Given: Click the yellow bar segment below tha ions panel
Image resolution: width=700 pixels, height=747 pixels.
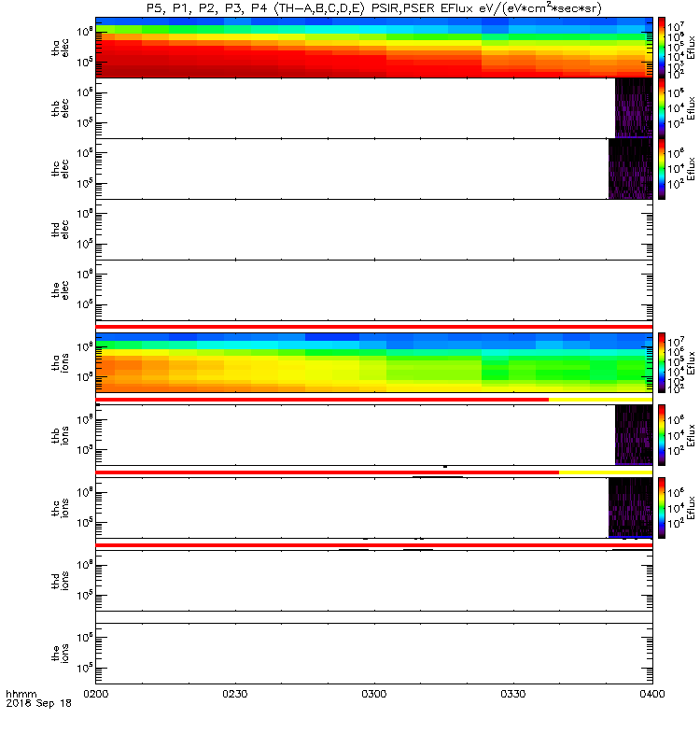Looking at the screenshot, I should tap(600, 400).
